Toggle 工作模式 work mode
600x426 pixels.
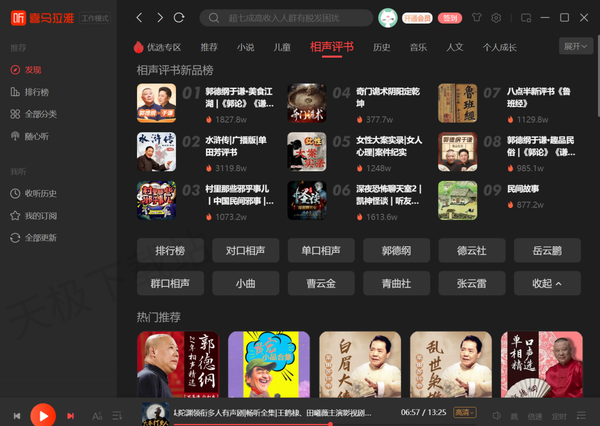tap(95, 18)
